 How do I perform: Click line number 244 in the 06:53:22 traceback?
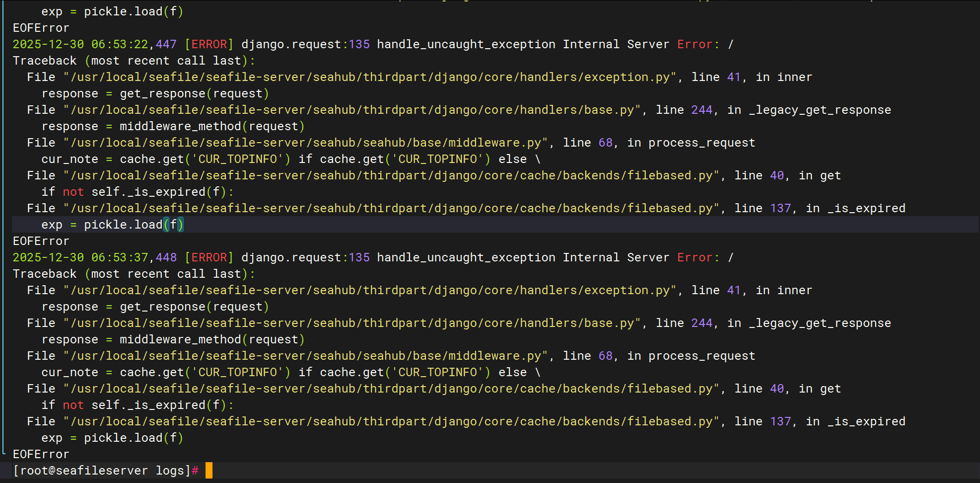point(701,110)
